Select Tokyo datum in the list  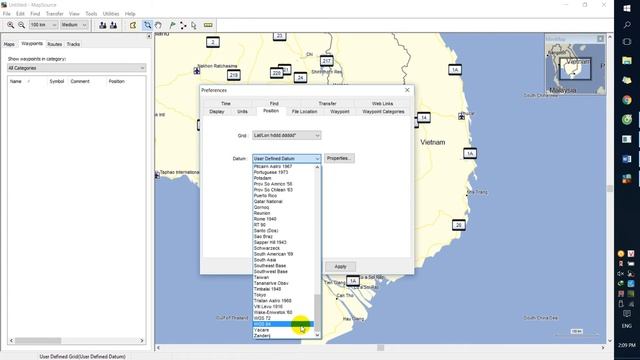284,295
